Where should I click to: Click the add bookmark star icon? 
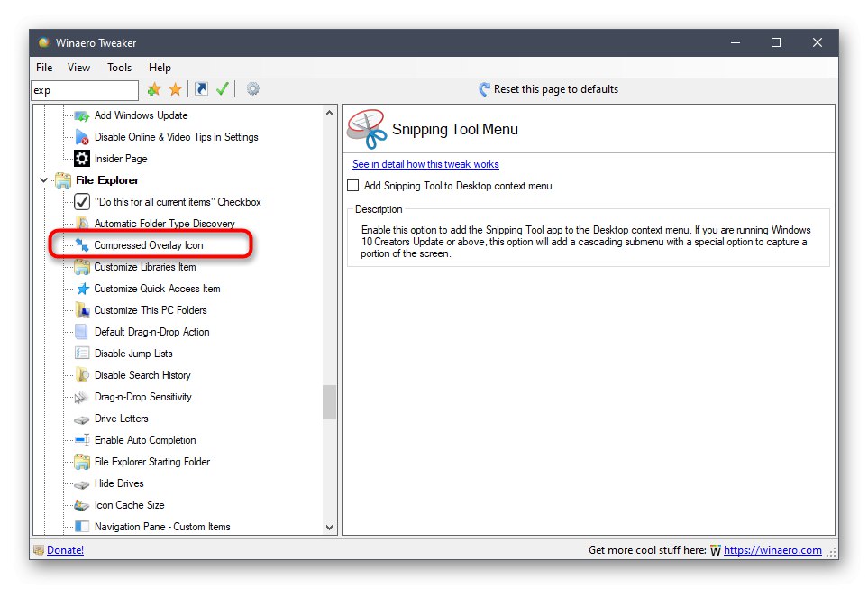pyautogui.click(x=154, y=89)
